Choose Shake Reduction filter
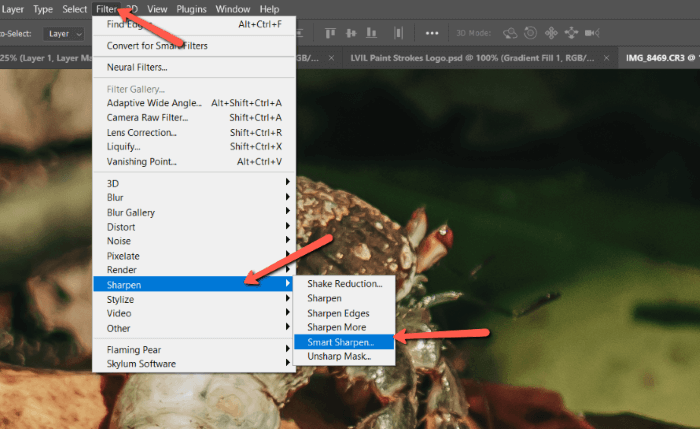 click(344, 284)
